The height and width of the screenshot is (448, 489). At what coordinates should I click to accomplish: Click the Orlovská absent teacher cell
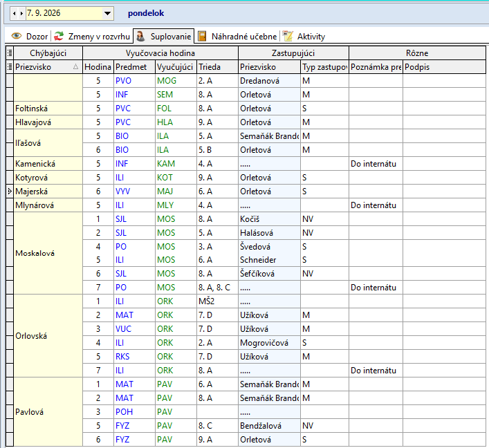48,336
